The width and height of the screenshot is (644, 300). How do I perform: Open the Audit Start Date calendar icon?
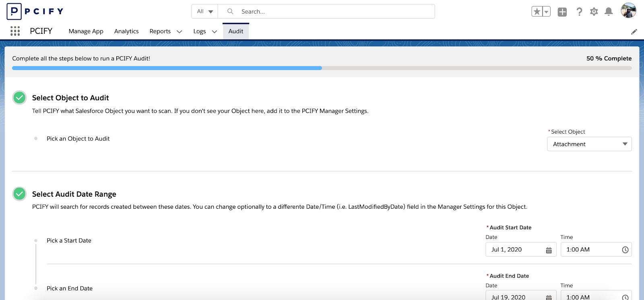coord(549,250)
